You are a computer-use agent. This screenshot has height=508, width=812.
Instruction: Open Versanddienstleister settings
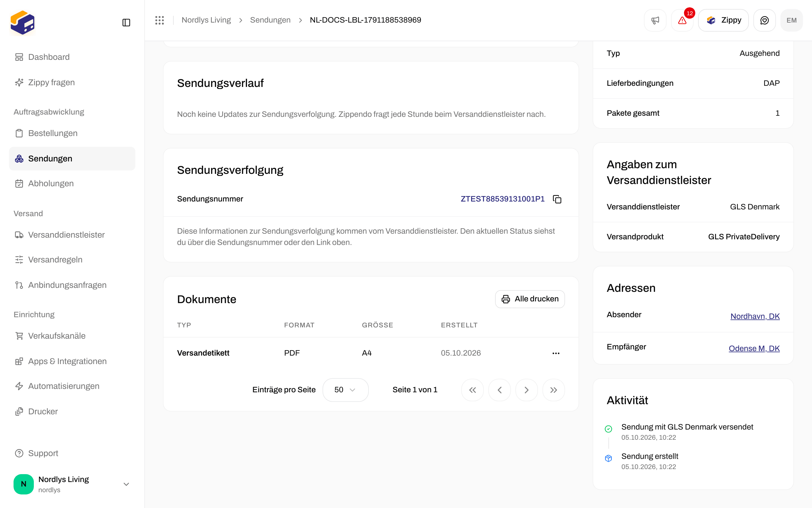[72, 235]
